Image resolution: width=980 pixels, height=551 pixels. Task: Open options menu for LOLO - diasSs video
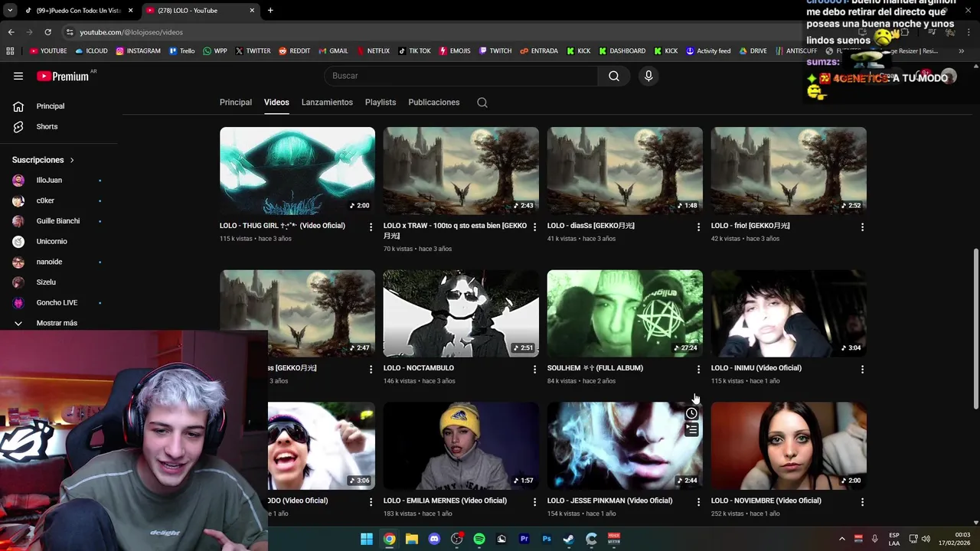(698, 227)
